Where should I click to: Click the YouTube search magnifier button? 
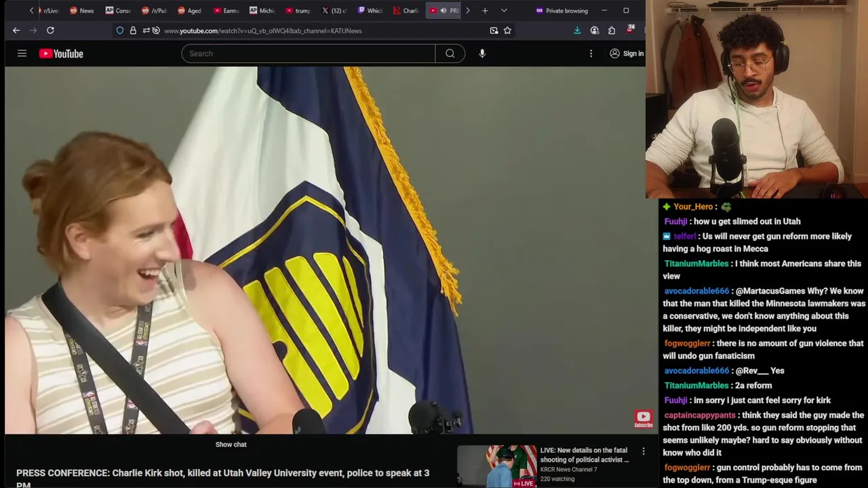[450, 54]
